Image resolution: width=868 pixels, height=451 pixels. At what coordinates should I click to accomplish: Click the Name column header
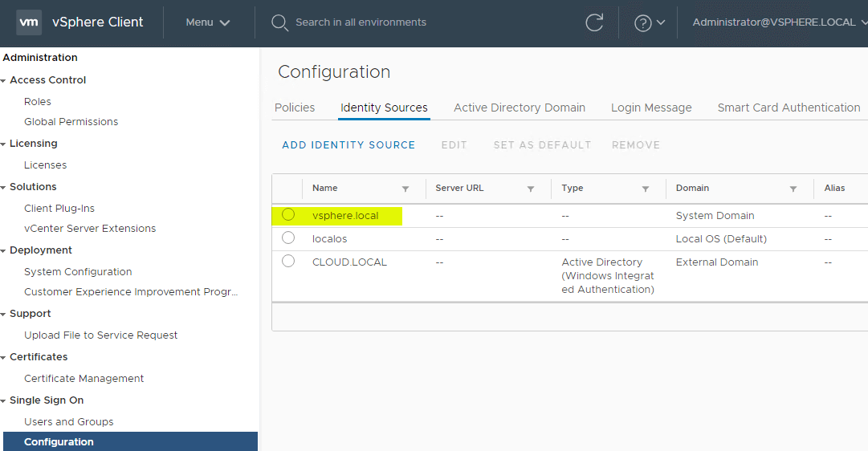pos(325,188)
